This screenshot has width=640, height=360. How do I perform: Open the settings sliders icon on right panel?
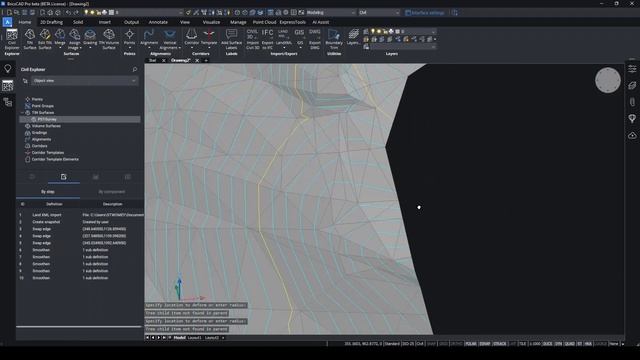point(632,69)
